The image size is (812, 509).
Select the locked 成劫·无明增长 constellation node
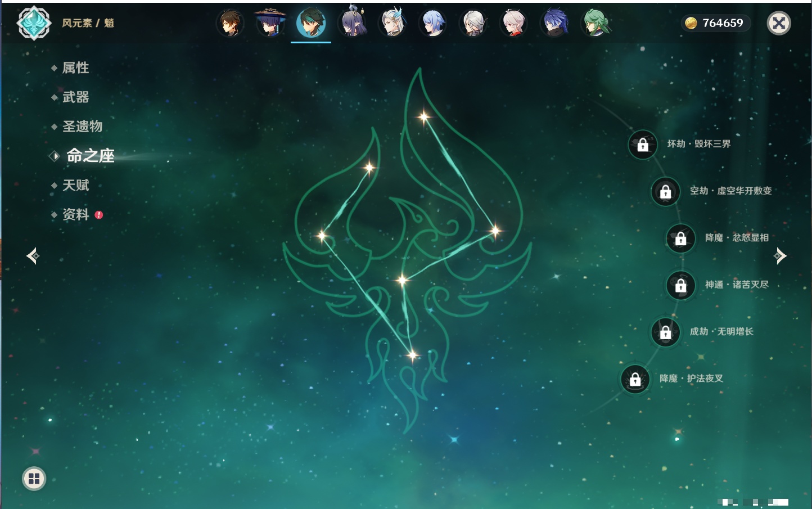[x=665, y=332]
